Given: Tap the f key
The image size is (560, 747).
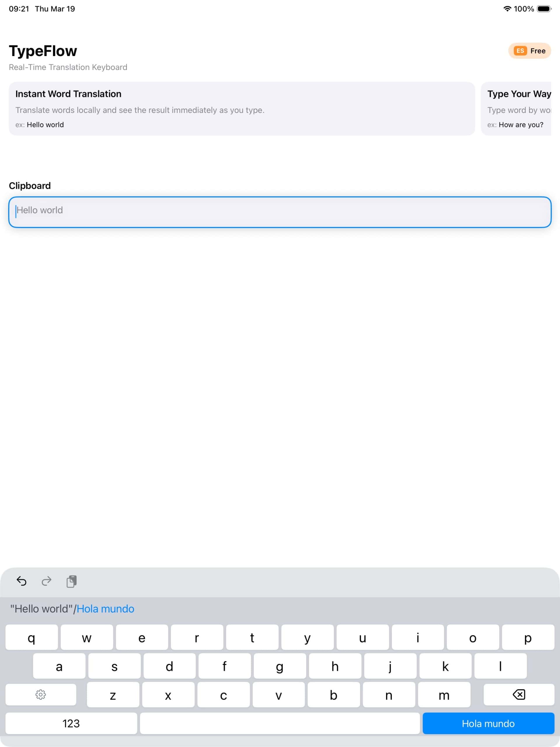Looking at the screenshot, I should coord(225,666).
